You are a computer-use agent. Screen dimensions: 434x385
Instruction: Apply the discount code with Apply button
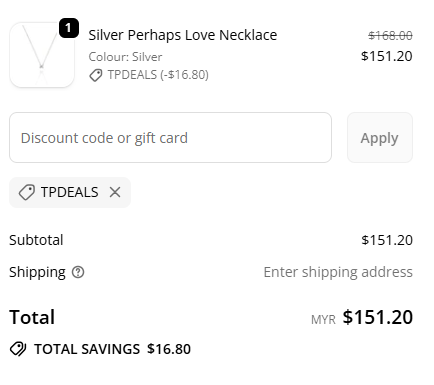(380, 137)
